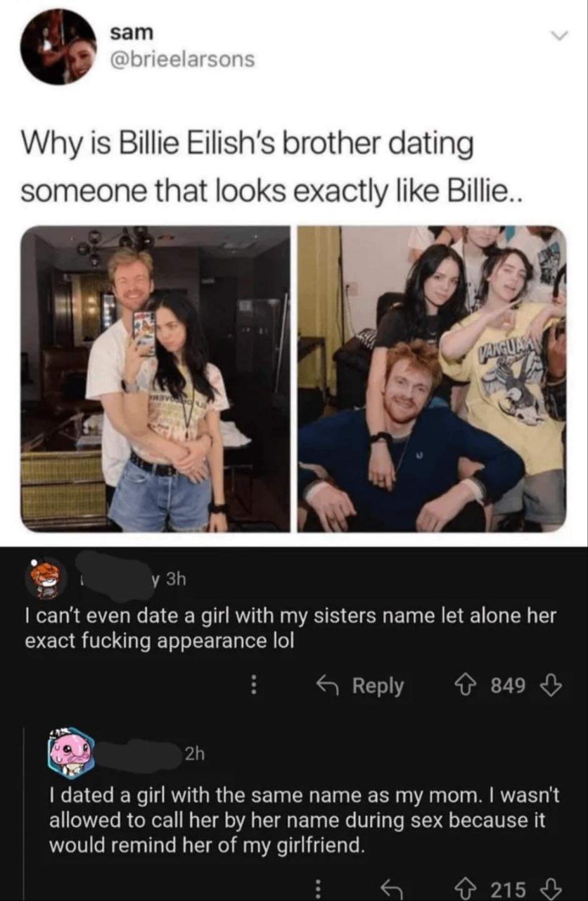This screenshot has height=901, width=588.
Task: Reply to the 3h comment
Action: (x=359, y=686)
